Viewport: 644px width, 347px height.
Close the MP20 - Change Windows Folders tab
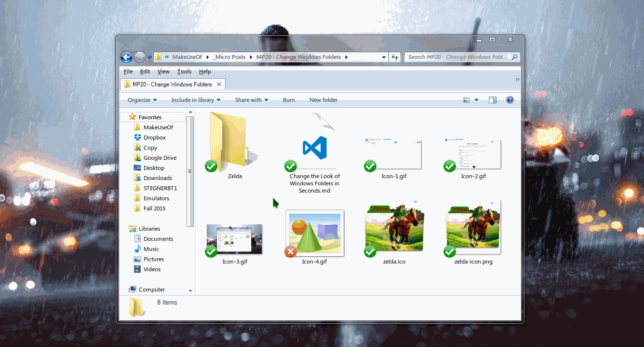point(219,84)
